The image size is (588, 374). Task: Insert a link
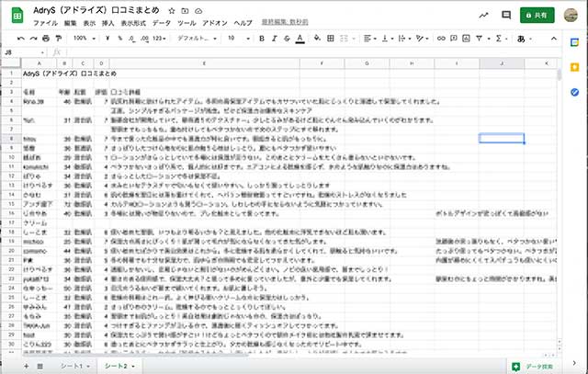(441, 39)
